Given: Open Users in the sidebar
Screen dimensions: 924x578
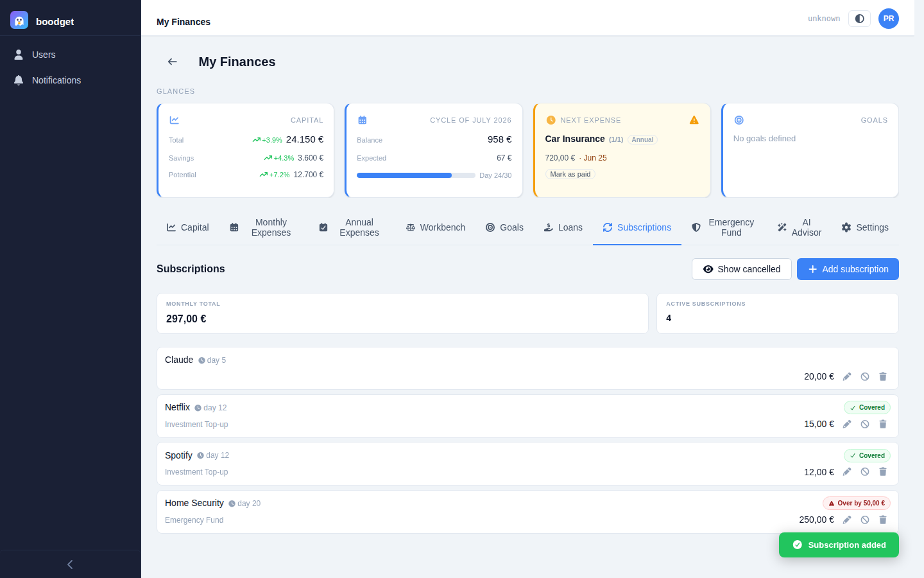Looking at the screenshot, I should coord(71,55).
